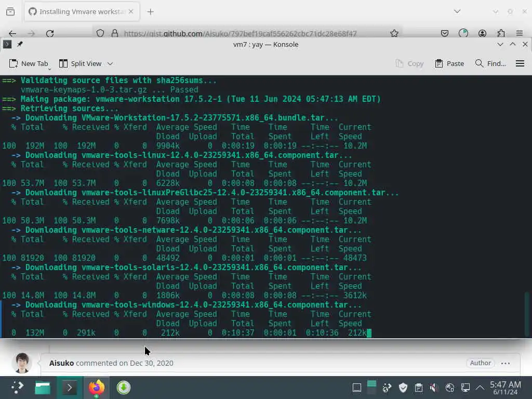Image resolution: width=532 pixels, height=399 pixels.
Task: Click the 'vmware-keymaps-1.0-3.tar.gz ... Passed' line
Action: point(109,90)
